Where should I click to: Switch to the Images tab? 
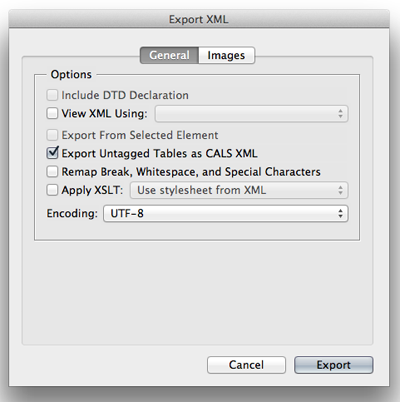227,55
